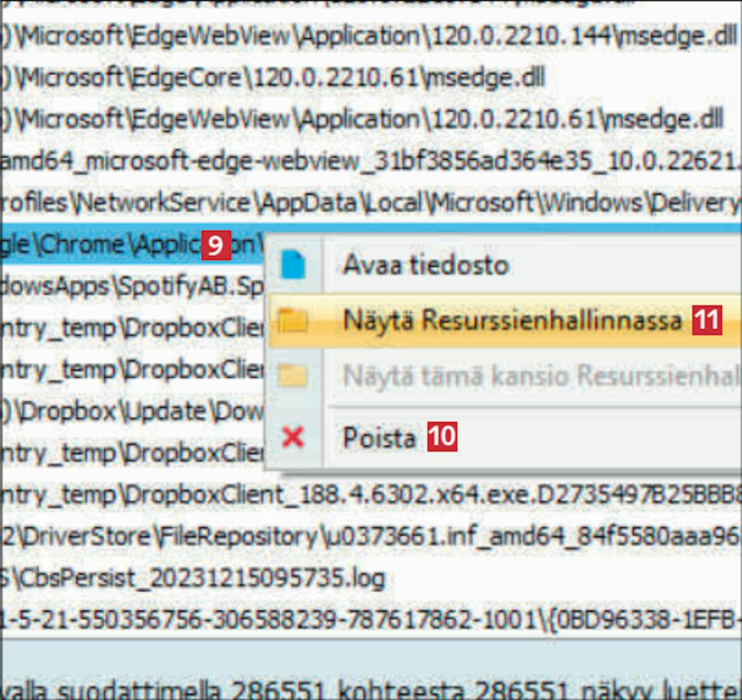Select the EdgeCore 120.0.2210.61 msedge.dll row
This screenshot has height=700, width=742.
pyautogui.click(x=272, y=78)
